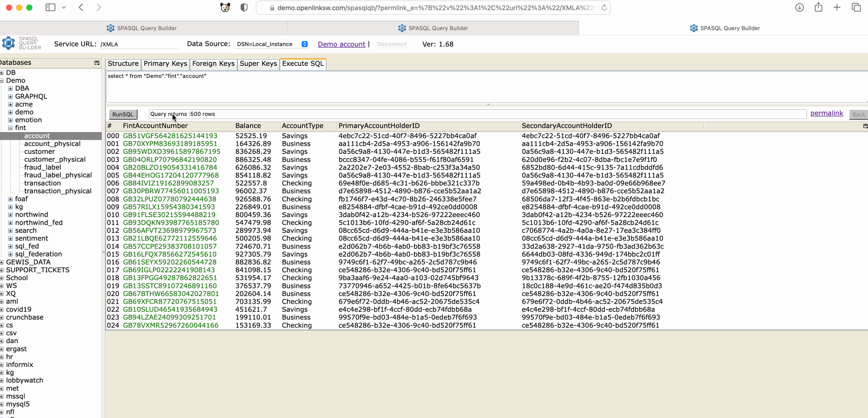Go forward with the browser forward arrow
The height and width of the screenshot is (418, 868).
pos(99,8)
